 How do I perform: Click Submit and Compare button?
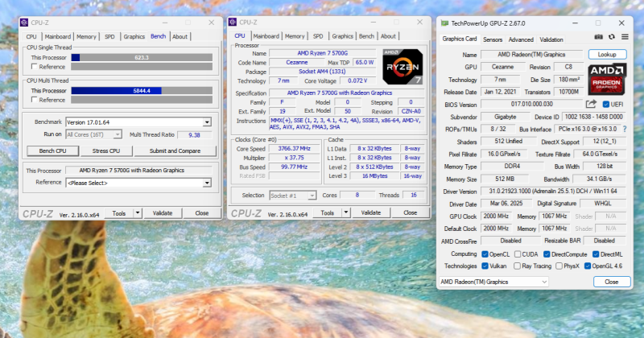coord(175,150)
